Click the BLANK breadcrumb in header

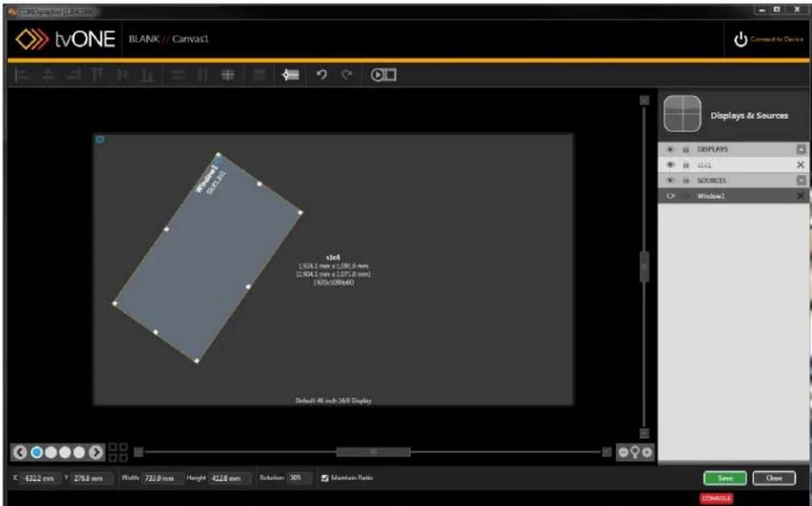[144, 39]
